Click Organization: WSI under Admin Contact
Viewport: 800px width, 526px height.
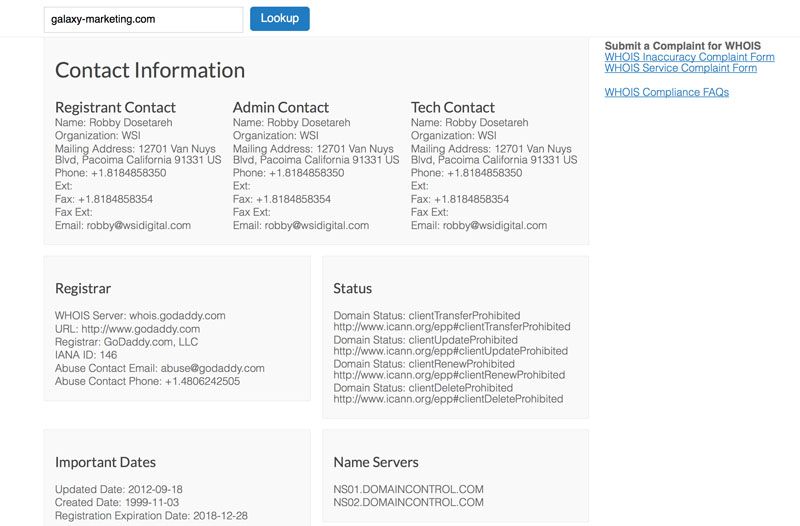(x=276, y=136)
